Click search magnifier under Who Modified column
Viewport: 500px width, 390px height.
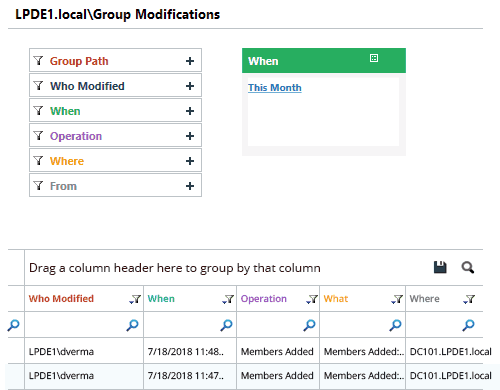pos(132,325)
